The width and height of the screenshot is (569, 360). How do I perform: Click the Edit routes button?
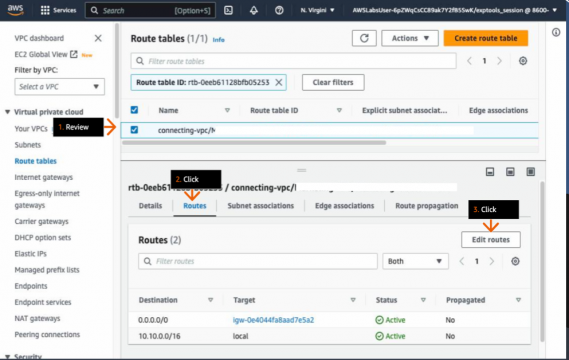[491, 240]
